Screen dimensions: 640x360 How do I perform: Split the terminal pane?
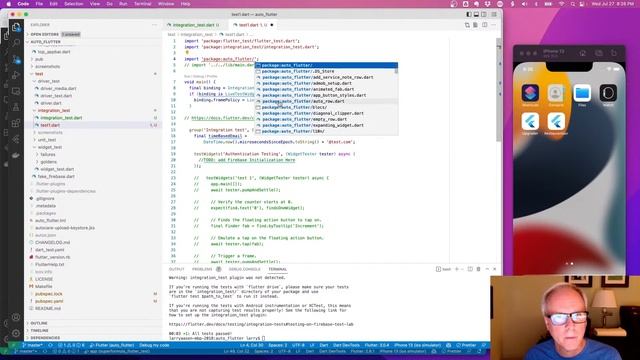pos(470,269)
